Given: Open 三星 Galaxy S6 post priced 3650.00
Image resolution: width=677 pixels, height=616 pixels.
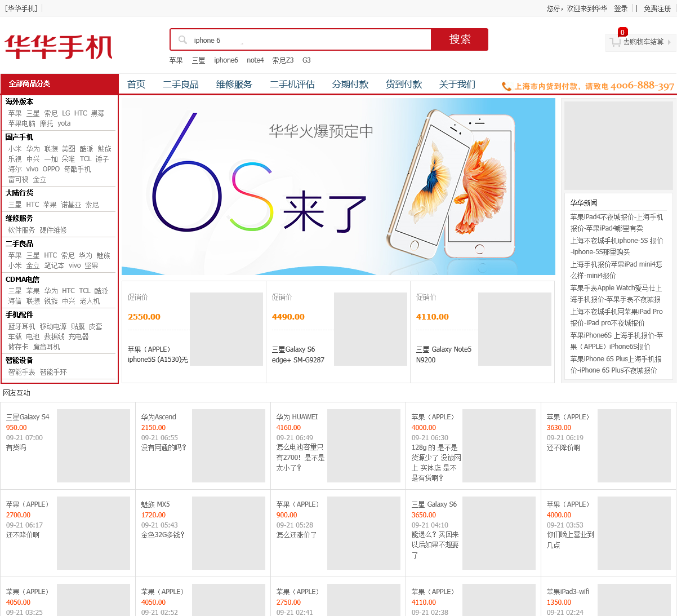Looking at the screenshot, I should [x=434, y=504].
